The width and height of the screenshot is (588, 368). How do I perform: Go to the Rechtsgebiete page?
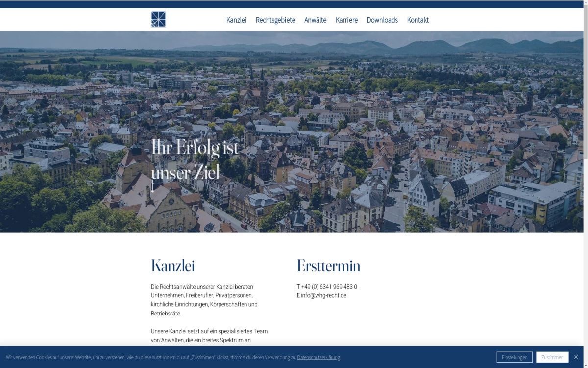click(x=275, y=20)
